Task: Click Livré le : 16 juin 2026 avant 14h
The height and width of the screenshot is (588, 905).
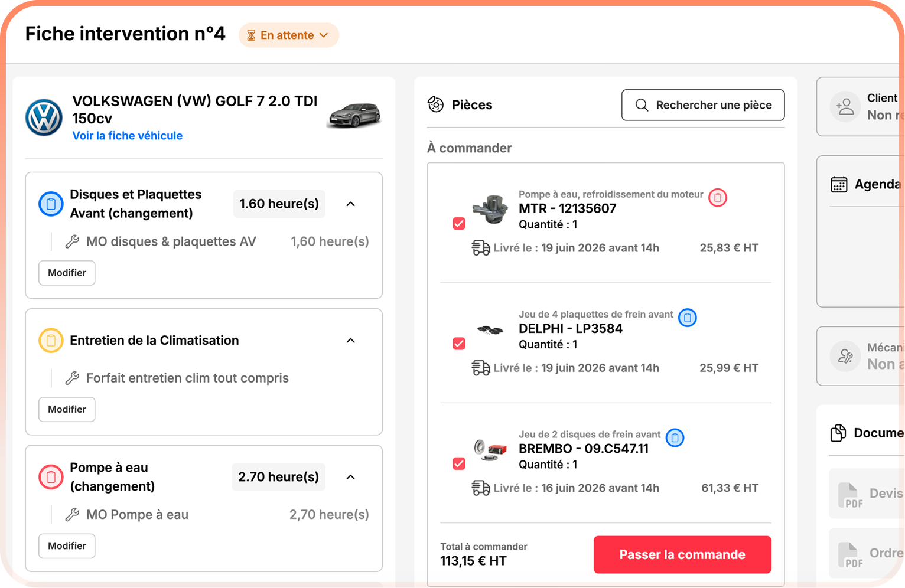Action: click(x=576, y=488)
